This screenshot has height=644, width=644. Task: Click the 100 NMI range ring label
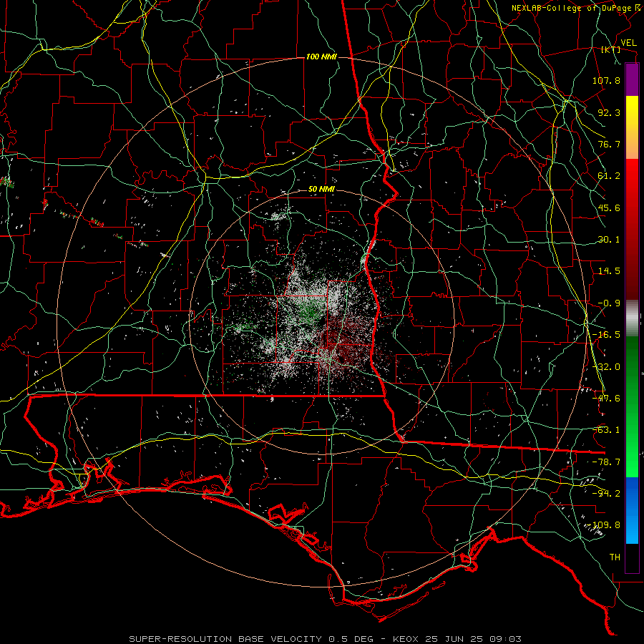coord(321,57)
